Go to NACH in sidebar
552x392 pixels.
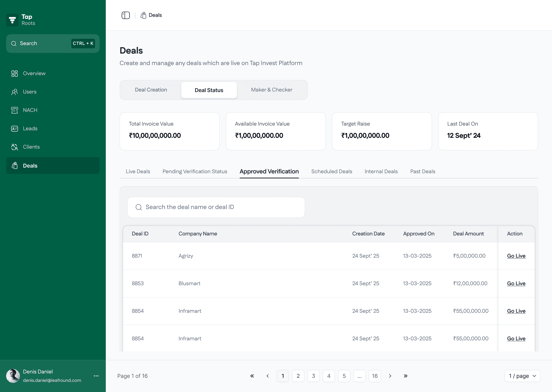[30, 110]
